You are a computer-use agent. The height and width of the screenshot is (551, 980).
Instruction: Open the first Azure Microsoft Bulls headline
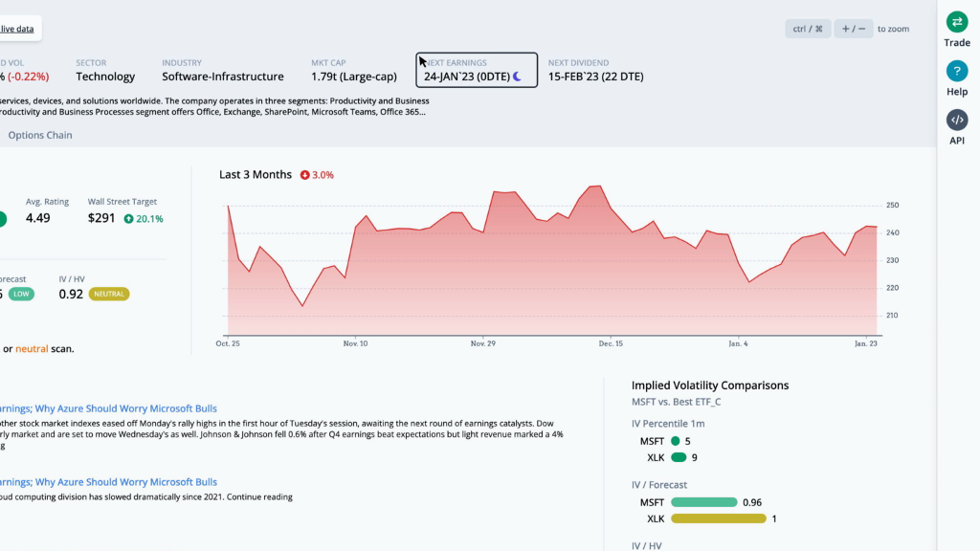tap(109, 408)
